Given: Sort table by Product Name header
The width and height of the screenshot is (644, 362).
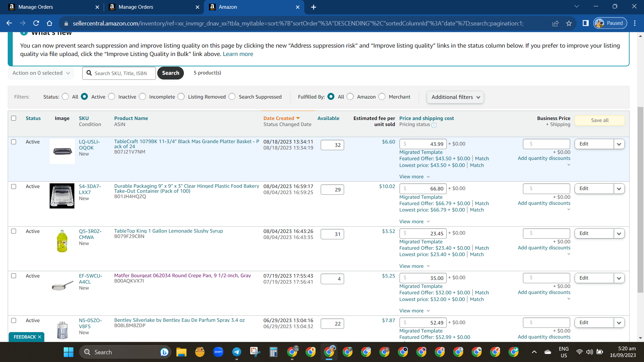Looking at the screenshot, I should pos(131,118).
